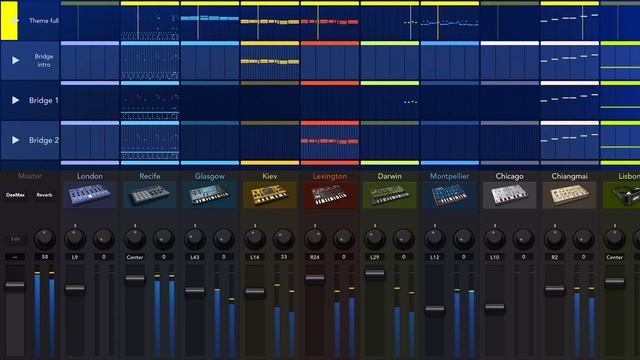The width and height of the screenshot is (640, 360).
Task: Click the Darwin volume fader handle
Action: 375,273
